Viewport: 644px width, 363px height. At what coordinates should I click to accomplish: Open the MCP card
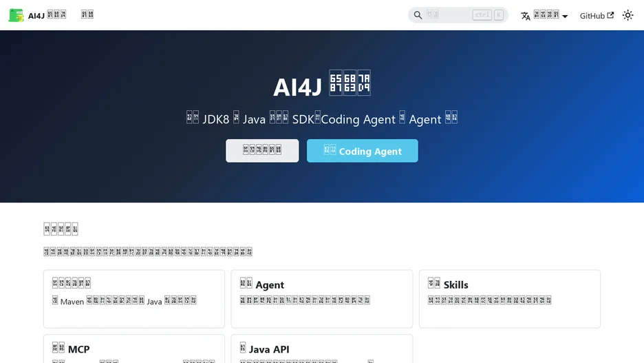134,349
